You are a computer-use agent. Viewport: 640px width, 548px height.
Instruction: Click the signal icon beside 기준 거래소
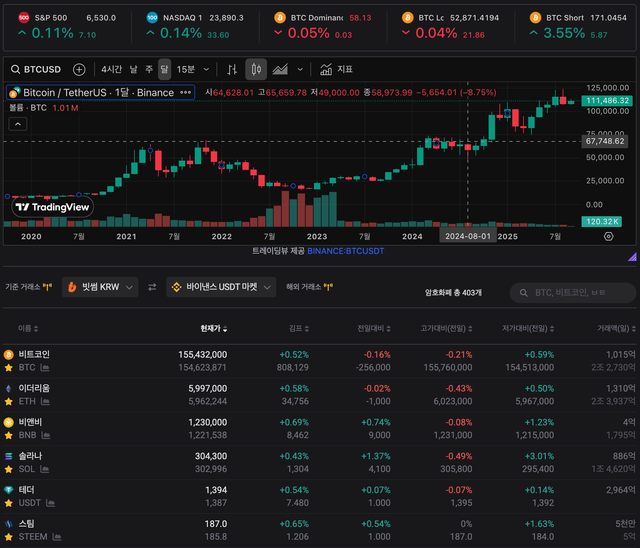(x=47, y=287)
